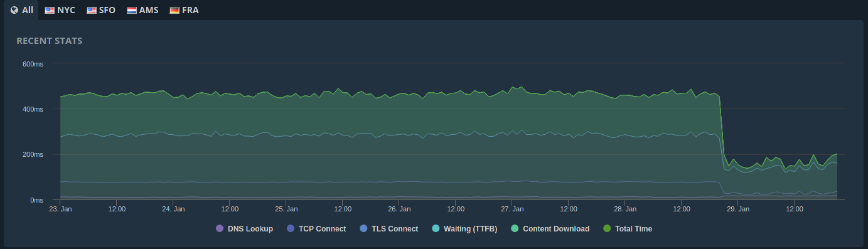The height and width of the screenshot is (249, 868).
Task: Click the US flag icon beside SFO
Action: point(92,11)
